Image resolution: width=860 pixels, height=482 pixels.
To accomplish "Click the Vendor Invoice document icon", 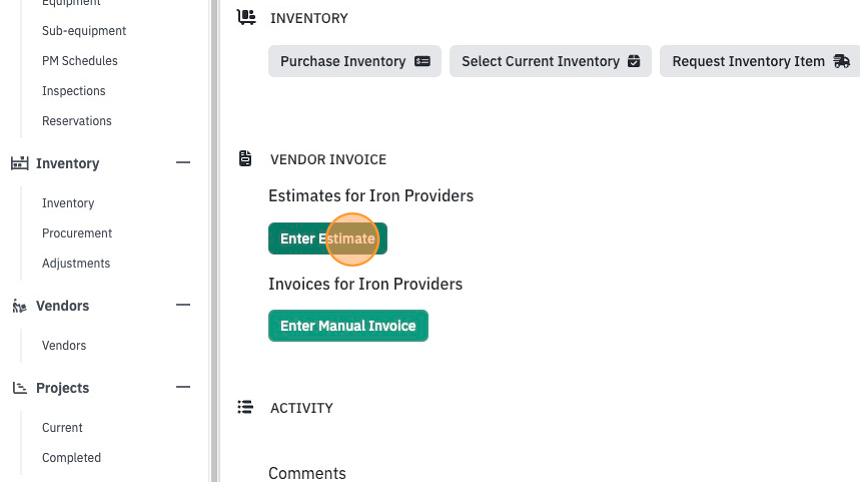I will click(x=245, y=158).
